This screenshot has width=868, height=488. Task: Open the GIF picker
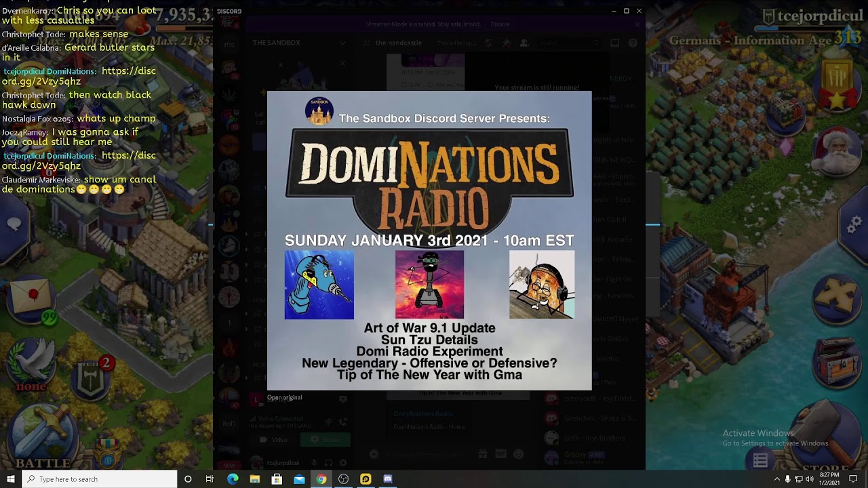tap(500, 453)
